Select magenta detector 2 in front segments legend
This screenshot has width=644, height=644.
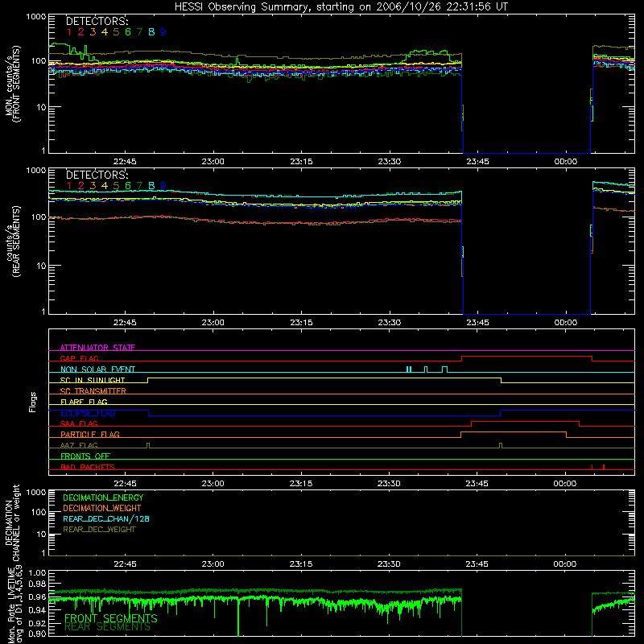[81, 32]
